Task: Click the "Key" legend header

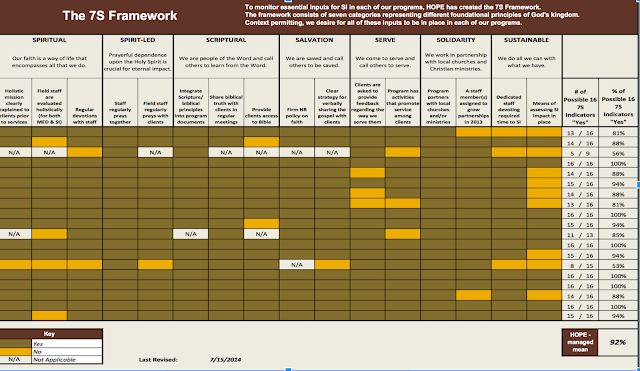Action: click(x=49, y=333)
